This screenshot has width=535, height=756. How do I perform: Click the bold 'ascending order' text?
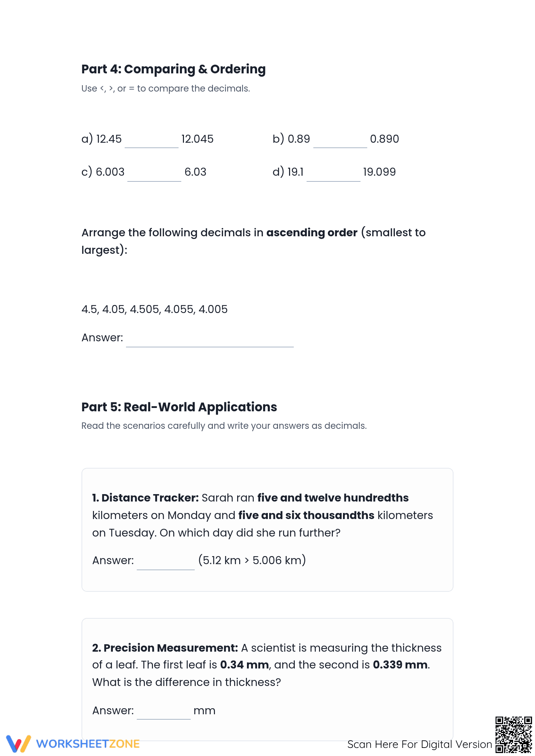tap(312, 233)
